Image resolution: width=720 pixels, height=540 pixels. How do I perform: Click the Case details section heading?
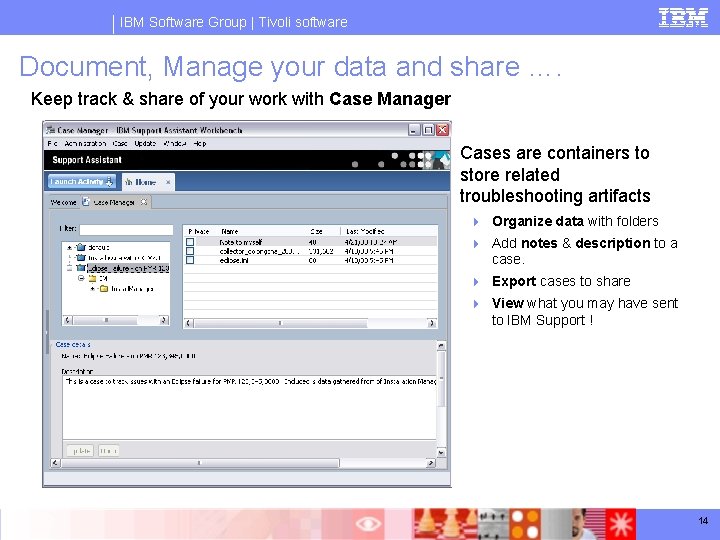tap(73, 344)
